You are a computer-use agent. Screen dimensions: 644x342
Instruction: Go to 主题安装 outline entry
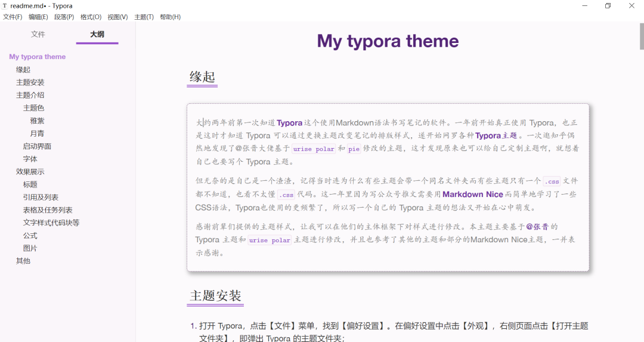(30, 82)
